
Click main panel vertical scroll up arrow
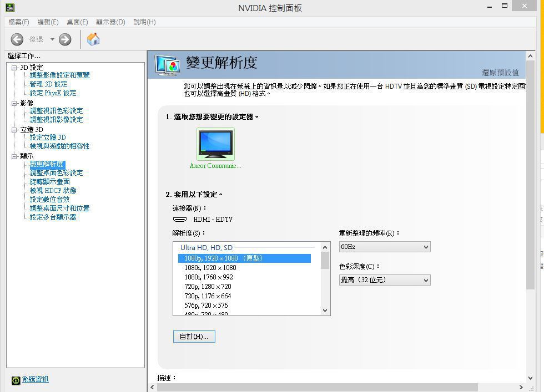530,56
